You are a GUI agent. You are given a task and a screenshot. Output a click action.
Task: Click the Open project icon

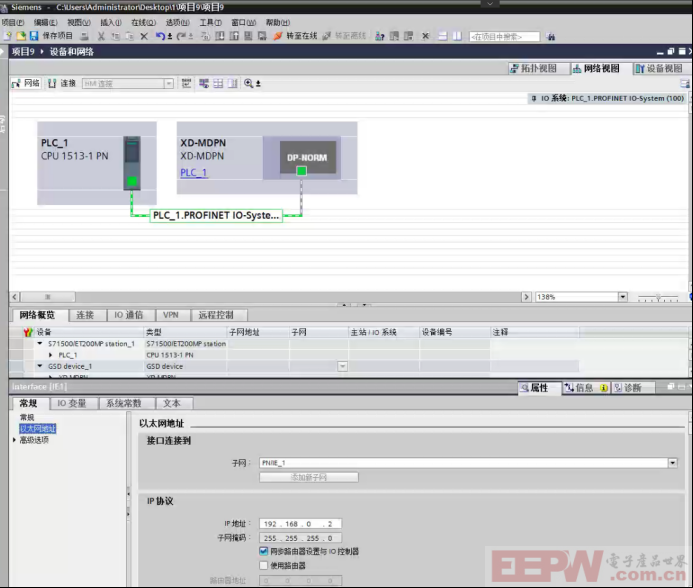pos(21,36)
